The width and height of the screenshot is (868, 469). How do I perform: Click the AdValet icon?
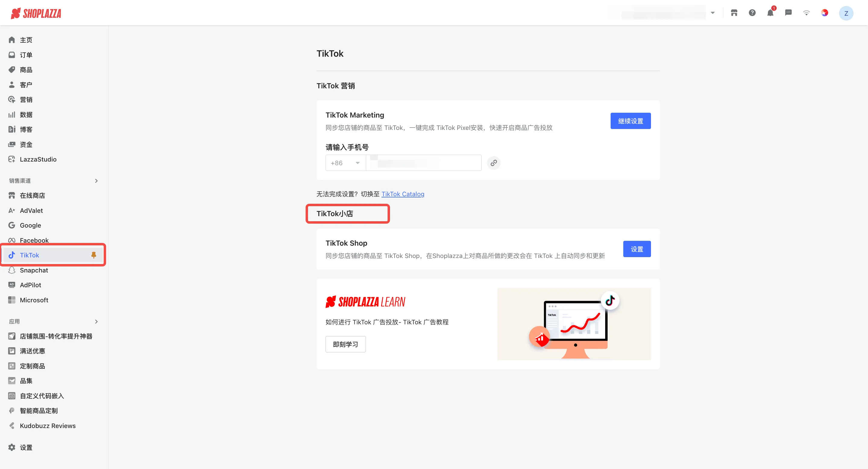click(12, 210)
